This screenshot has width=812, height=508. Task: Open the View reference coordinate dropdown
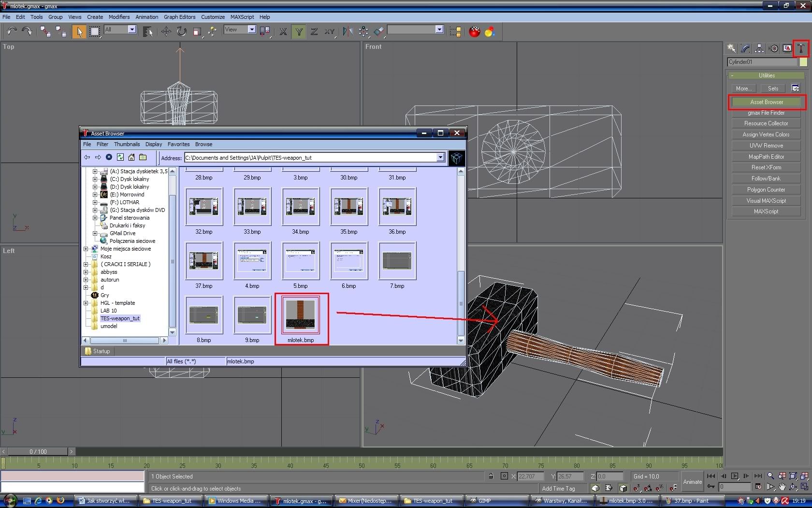click(251, 30)
